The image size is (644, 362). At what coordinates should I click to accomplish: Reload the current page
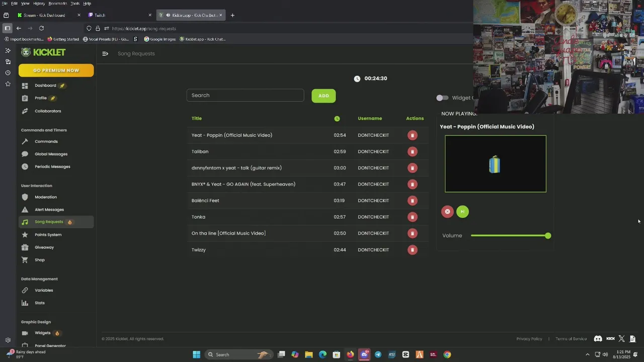tap(41, 28)
